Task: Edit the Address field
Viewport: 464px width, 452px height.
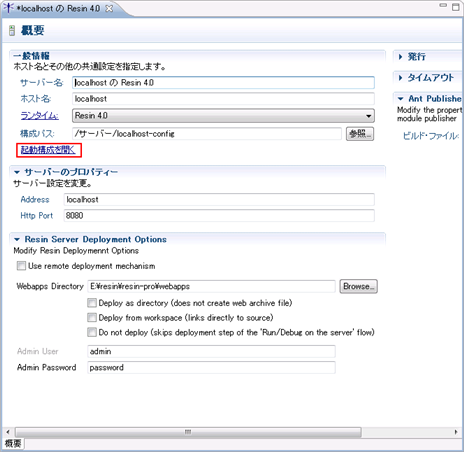Action: point(219,200)
